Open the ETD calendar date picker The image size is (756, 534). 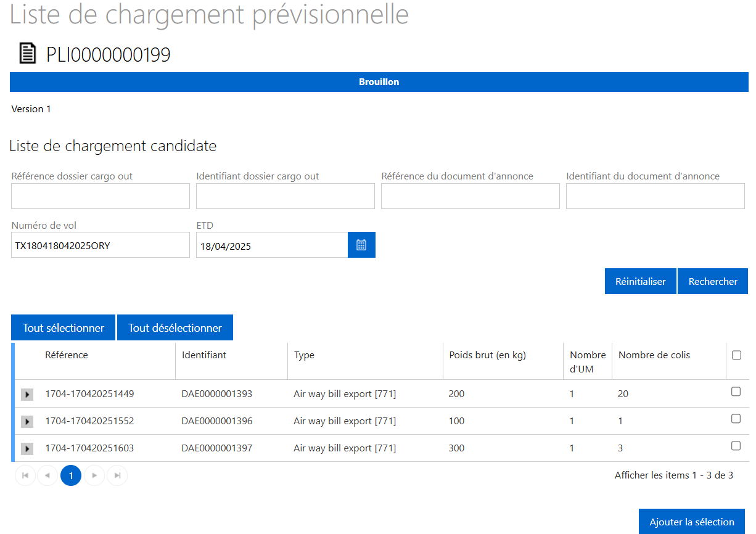pyautogui.click(x=361, y=245)
